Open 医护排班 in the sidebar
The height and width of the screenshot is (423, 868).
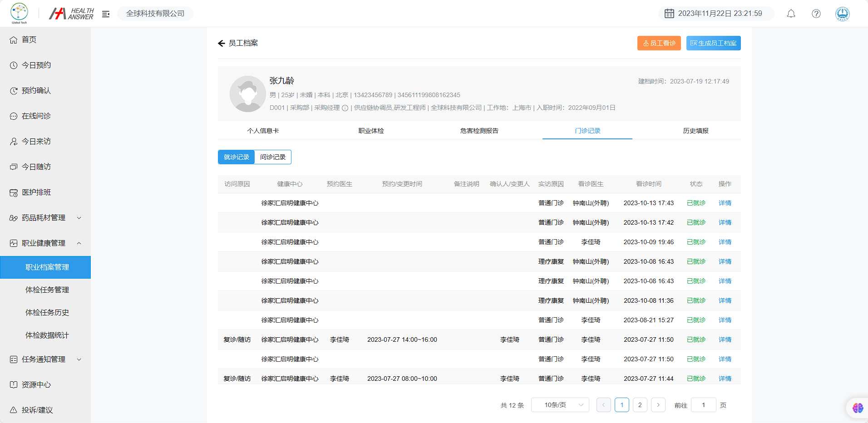pyautogui.click(x=45, y=192)
